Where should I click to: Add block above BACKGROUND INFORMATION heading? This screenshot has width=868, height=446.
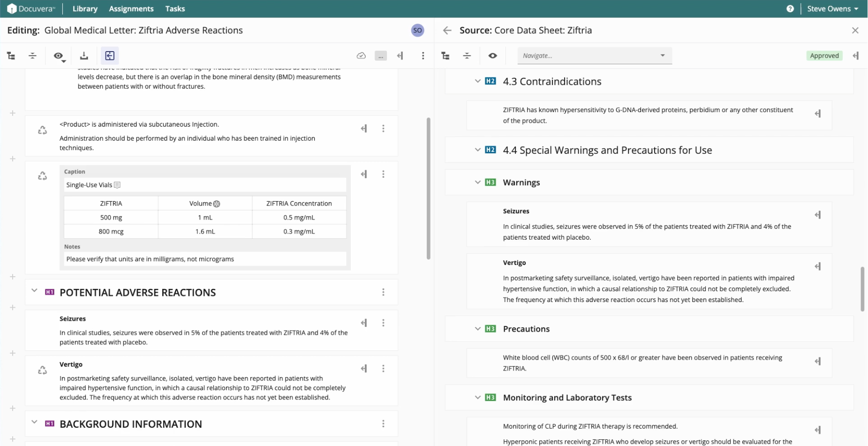[x=13, y=408]
